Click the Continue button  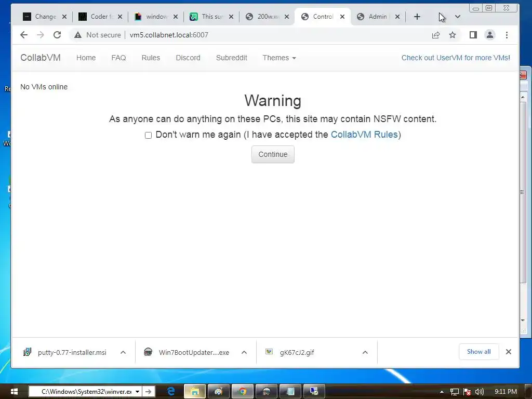pyautogui.click(x=273, y=154)
